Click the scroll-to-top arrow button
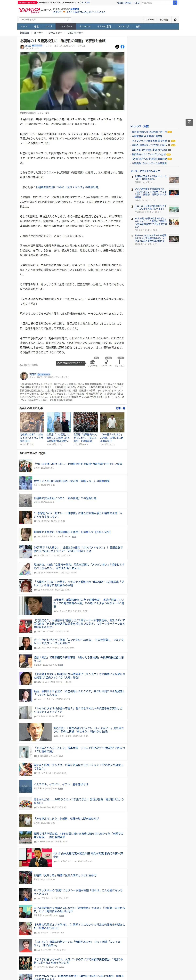 [189, 122]
